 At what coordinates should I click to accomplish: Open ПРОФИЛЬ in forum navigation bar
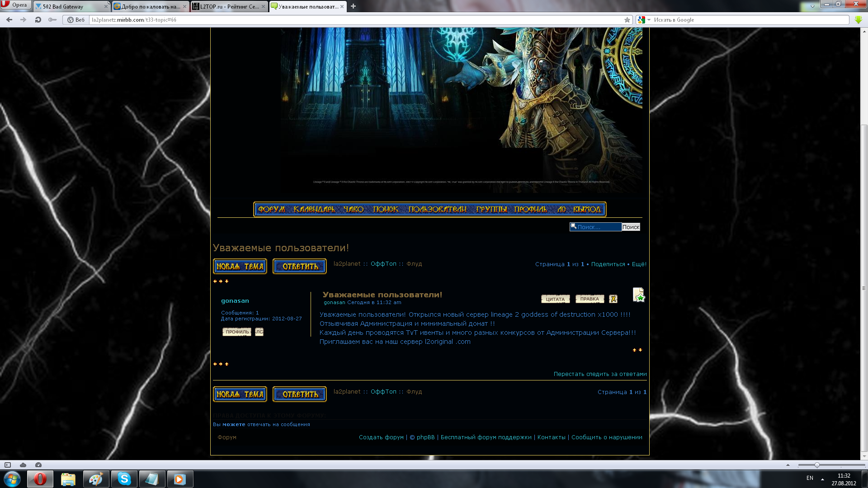point(530,209)
